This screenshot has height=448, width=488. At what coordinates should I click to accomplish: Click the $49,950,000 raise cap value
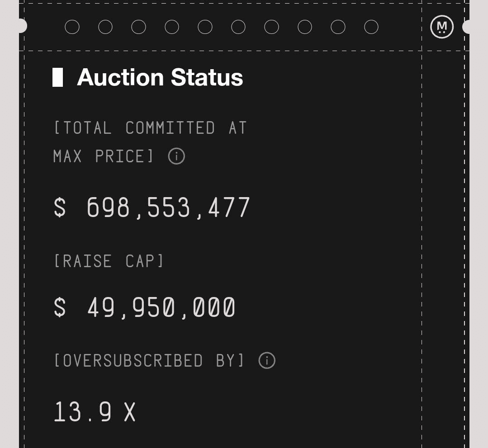(145, 308)
